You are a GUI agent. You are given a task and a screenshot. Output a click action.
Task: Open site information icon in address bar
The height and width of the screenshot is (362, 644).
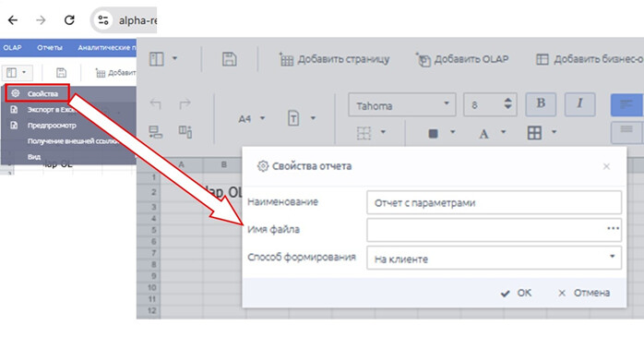click(102, 19)
